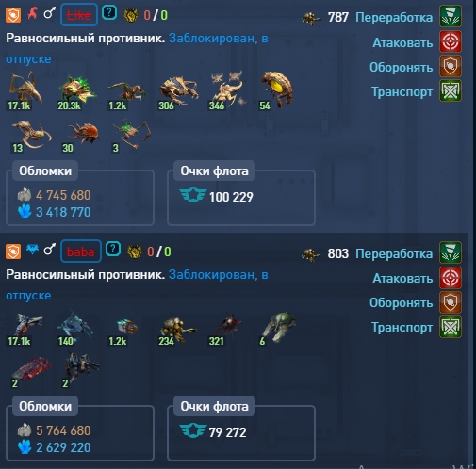Open the crossed-out Like player name
The height and width of the screenshot is (469, 476).
click(x=79, y=15)
